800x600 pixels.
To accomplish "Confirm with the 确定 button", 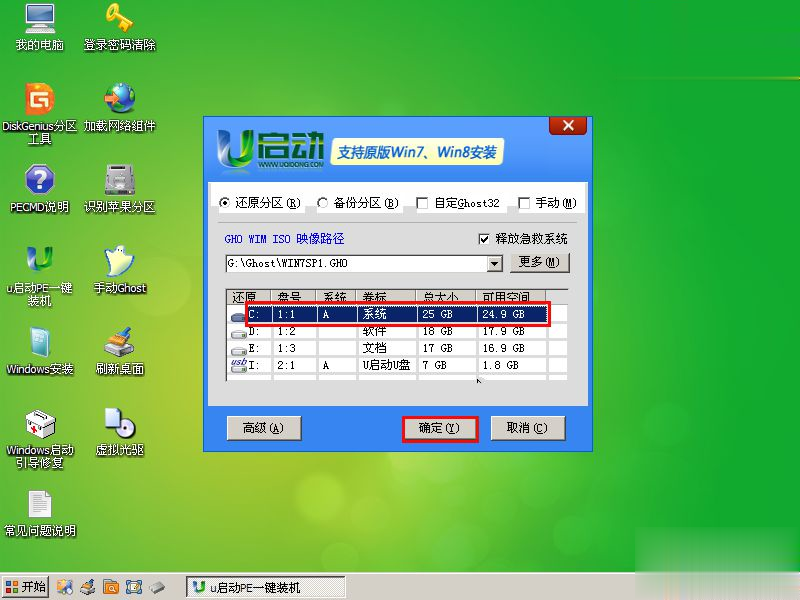I will [439, 428].
